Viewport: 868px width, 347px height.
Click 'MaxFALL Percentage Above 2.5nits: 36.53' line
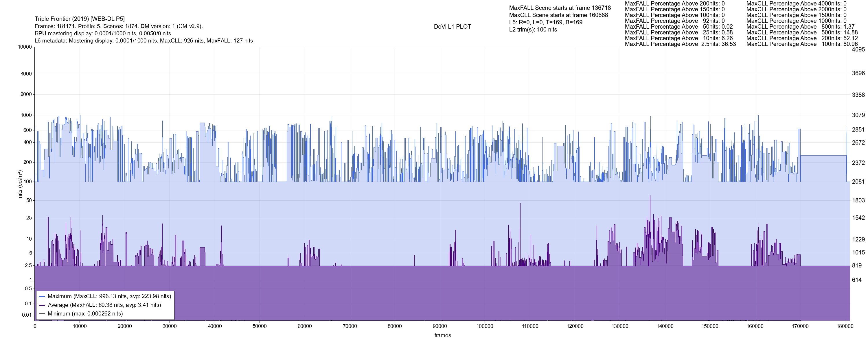(x=680, y=44)
